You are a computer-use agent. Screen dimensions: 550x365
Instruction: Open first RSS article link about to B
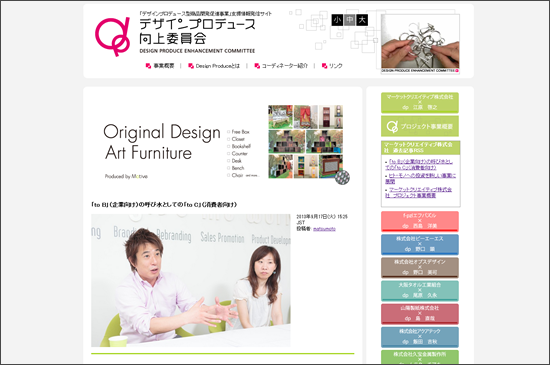pos(419,164)
